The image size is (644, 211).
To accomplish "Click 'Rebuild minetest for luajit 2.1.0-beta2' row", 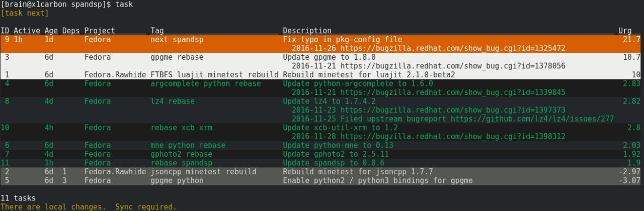I will tap(322, 75).
